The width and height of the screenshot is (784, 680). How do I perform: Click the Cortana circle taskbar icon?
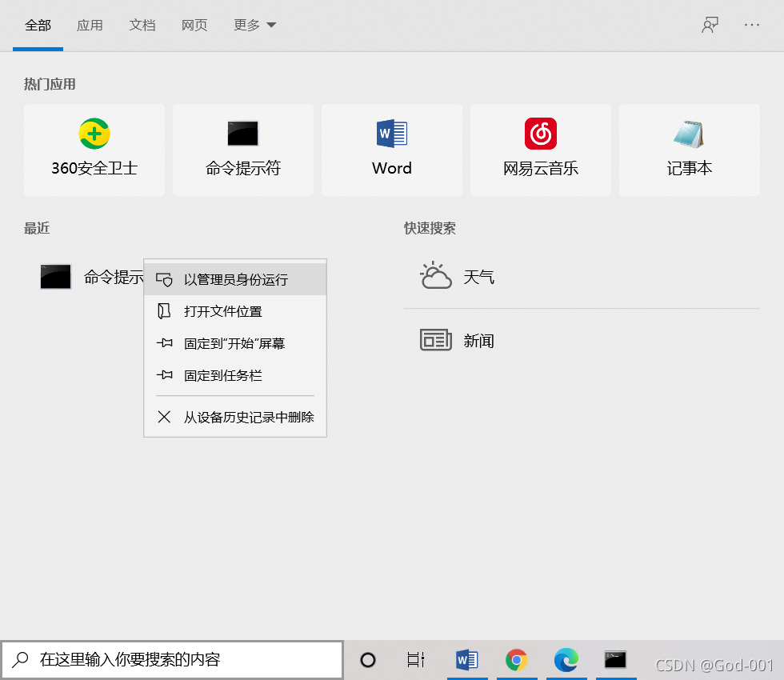pyautogui.click(x=368, y=660)
